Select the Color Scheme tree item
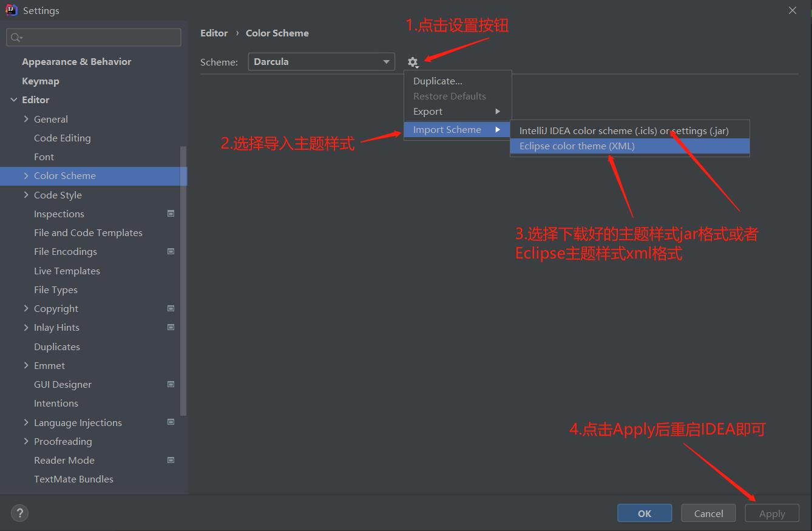The image size is (812, 531). coord(93,176)
